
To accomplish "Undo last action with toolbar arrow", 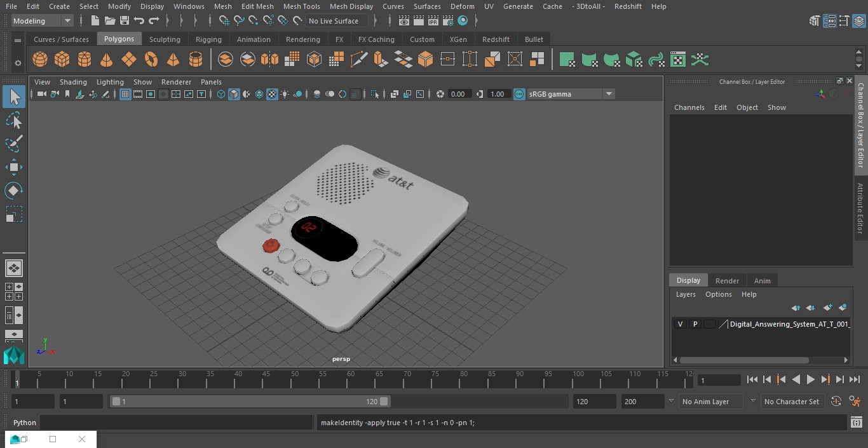I will pos(139,21).
